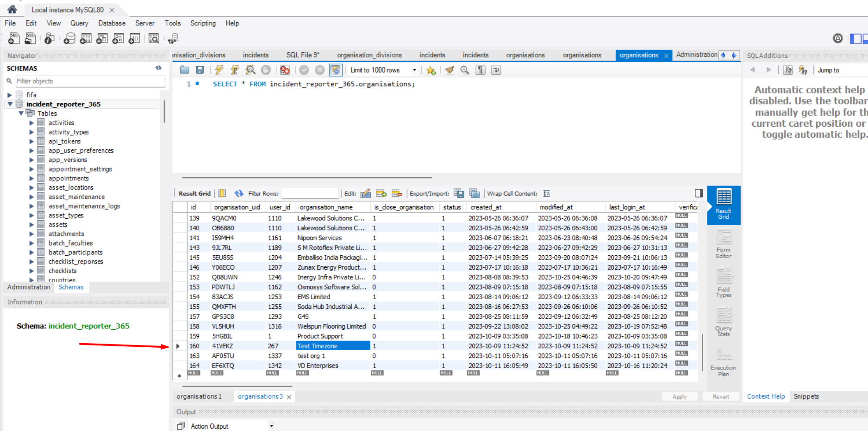The height and width of the screenshot is (431, 868).
Task: Open the Limit to 1000 rows dropdown
Action: [414, 70]
